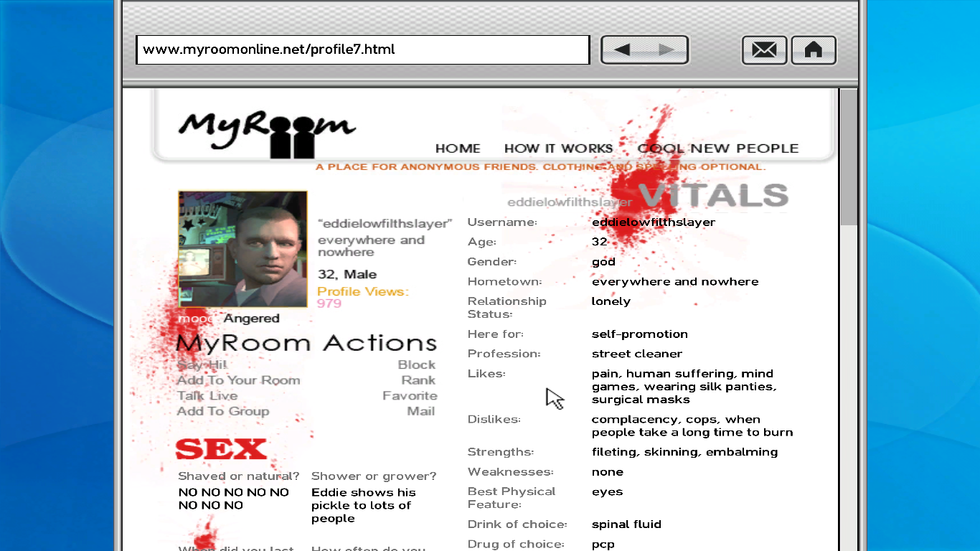Click the "Profile Views:" label
Screen dimensions: 980x551
click(x=363, y=291)
